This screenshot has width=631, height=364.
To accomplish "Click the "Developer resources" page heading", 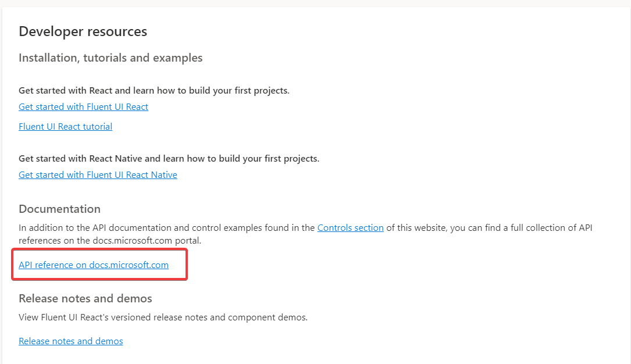I will coord(83,31).
